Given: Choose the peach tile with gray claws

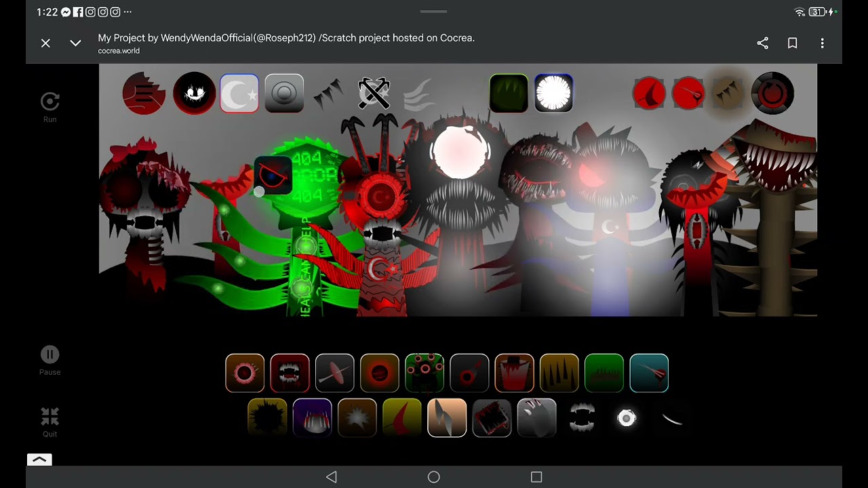Looking at the screenshot, I should tap(447, 418).
